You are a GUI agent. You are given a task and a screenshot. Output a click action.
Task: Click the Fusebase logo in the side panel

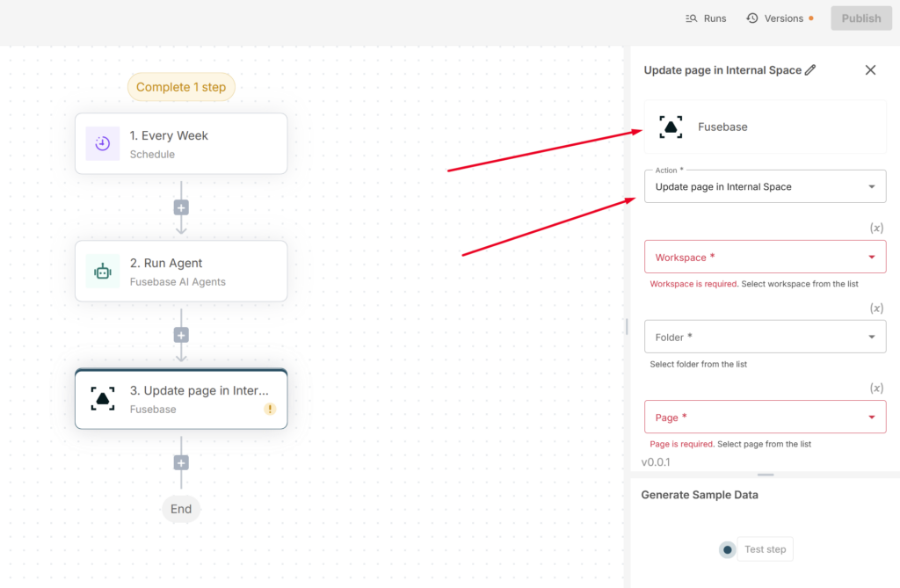coord(671,127)
